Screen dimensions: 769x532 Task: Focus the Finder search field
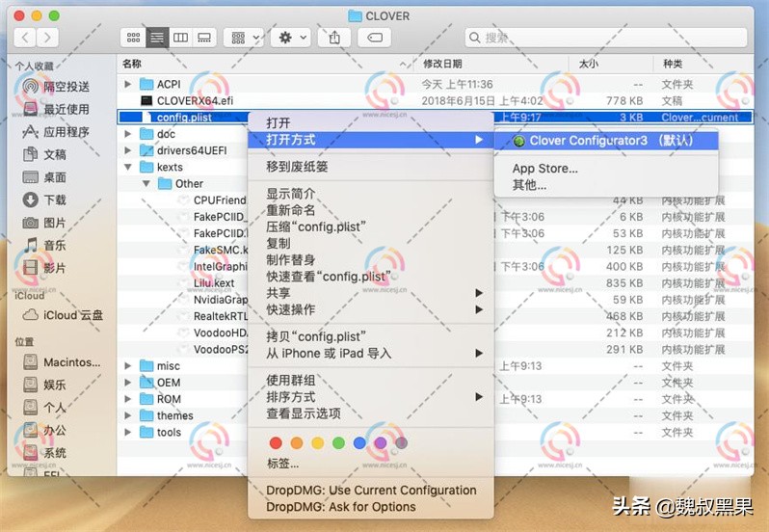(x=606, y=38)
